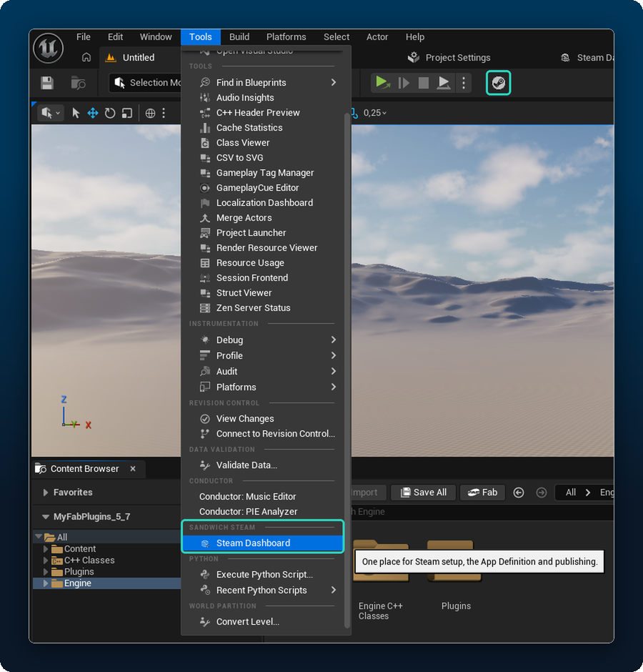
Task: Select the C++ Classes folder
Action: tap(89, 560)
